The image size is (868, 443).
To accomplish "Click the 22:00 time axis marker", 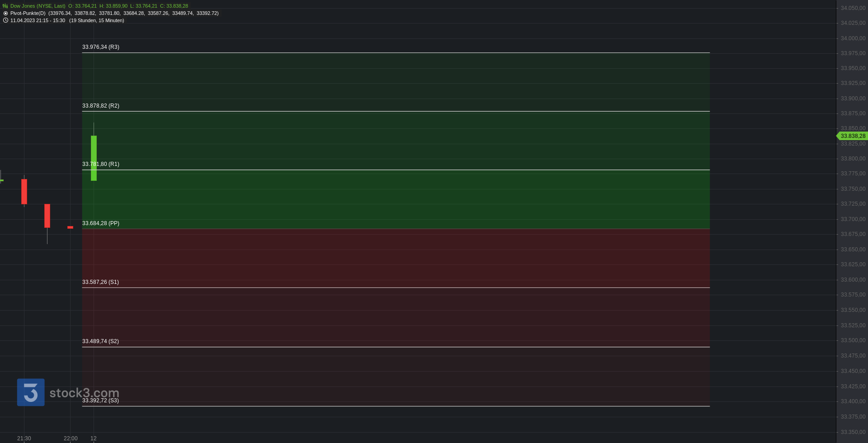I will [71, 438].
